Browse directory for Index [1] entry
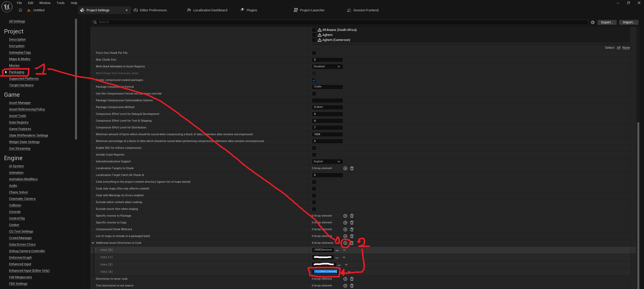 pyautogui.click(x=337, y=258)
